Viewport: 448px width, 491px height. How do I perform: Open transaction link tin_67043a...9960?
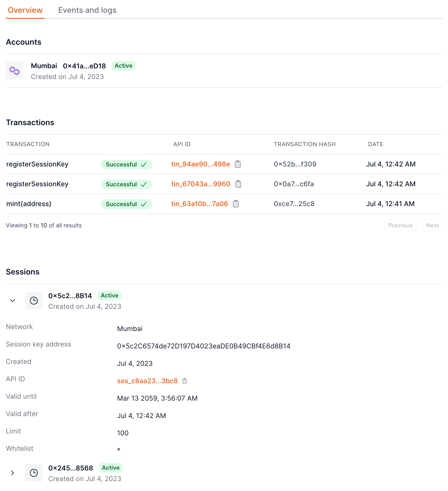[201, 184]
